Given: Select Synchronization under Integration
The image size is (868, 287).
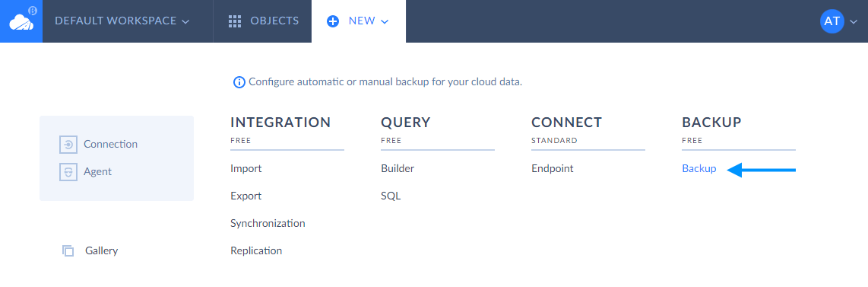Looking at the screenshot, I should (x=268, y=223).
